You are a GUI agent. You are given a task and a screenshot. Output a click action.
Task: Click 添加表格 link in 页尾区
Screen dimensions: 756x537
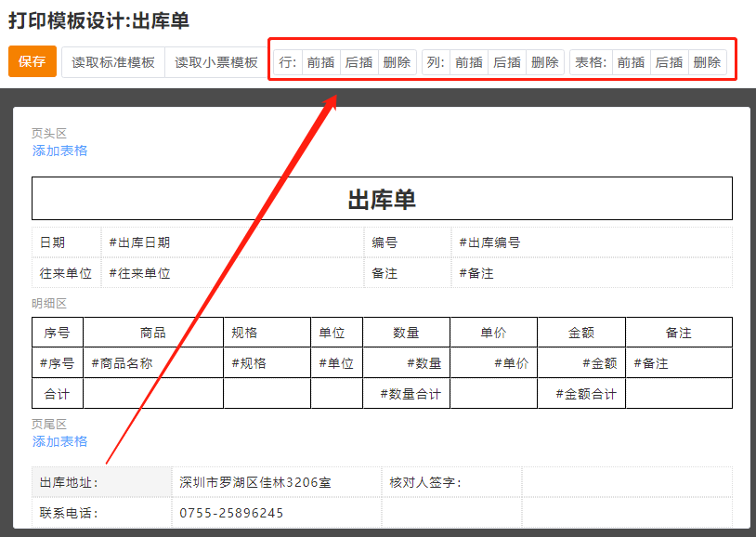[60, 441]
